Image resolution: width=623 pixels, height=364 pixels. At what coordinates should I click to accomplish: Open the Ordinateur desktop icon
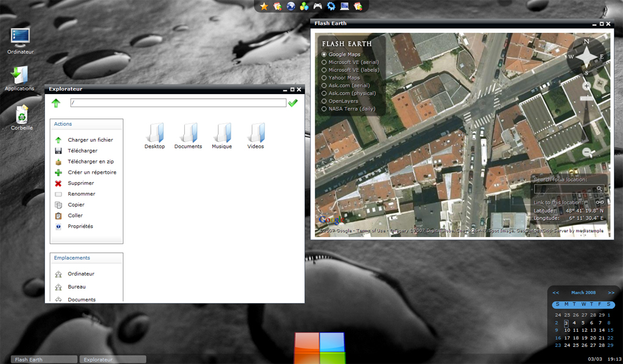pos(20,41)
